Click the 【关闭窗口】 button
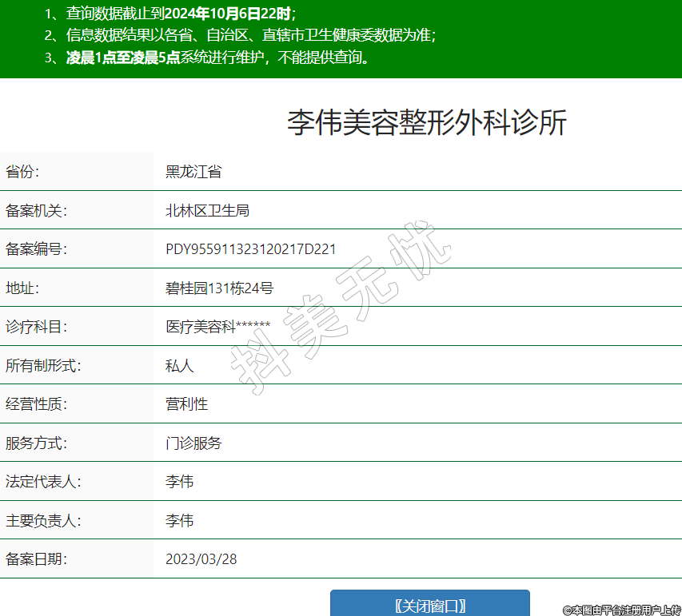The width and height of the screenshot is (682, 616). point(430,605)
